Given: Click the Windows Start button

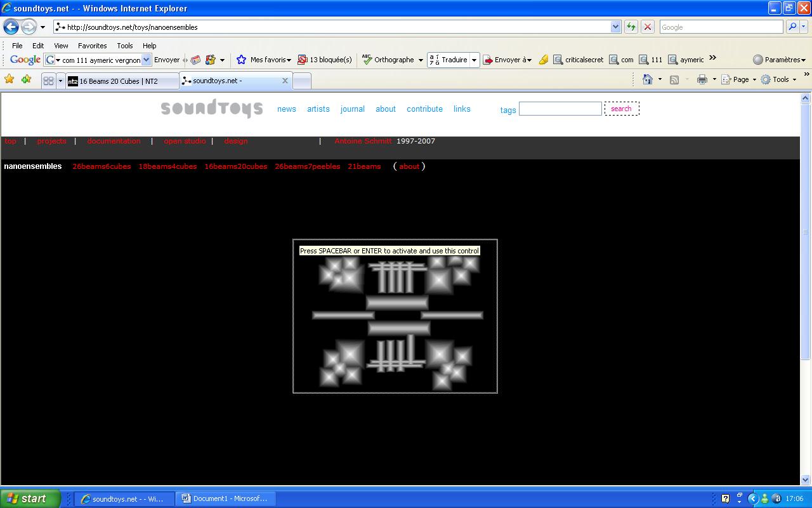Looking at the screenshot, I should tap(30, 498).
